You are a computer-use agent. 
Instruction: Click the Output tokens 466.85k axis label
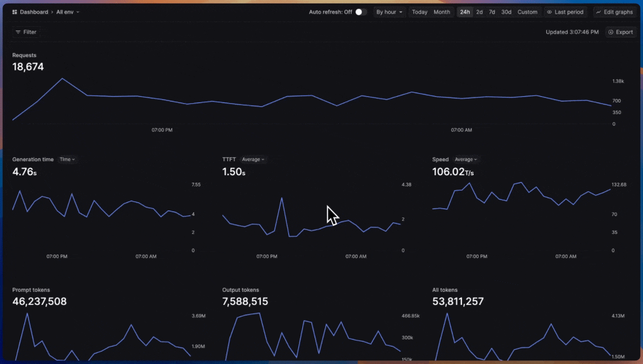410,316
